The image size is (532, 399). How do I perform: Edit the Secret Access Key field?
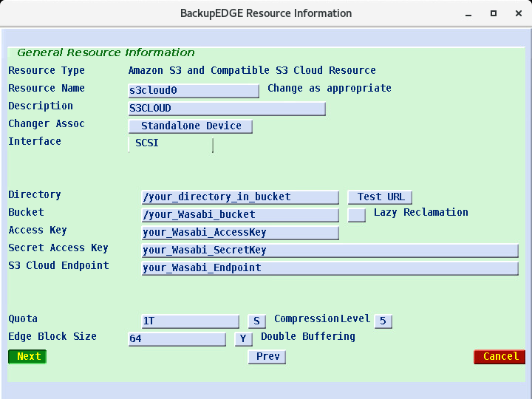[x=330, y=250]
